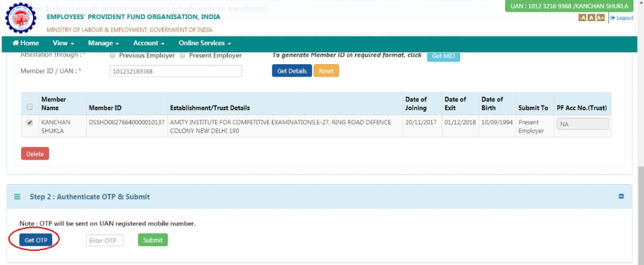Viewport: 644px width, 265px height.
Task: Increase font size with A+ icon
Action: (x=600, y=18)
